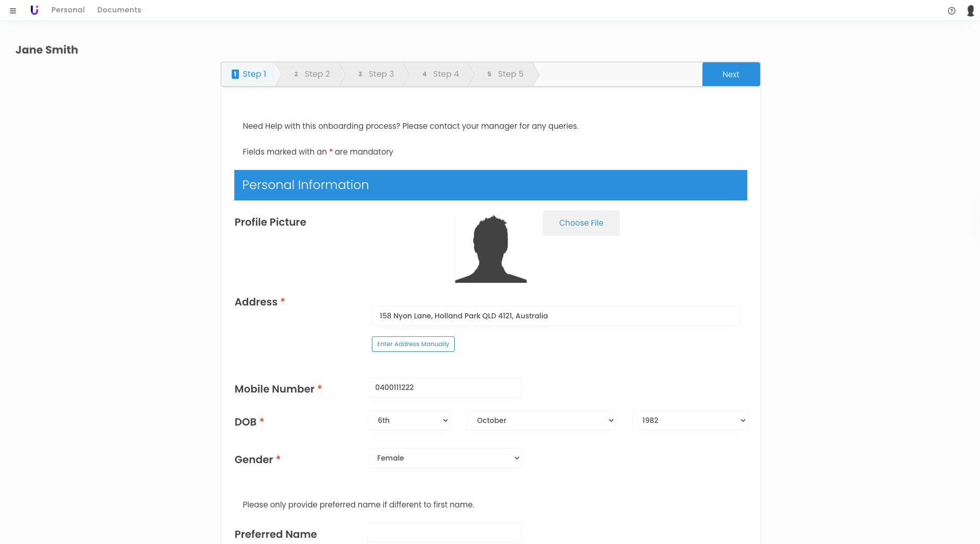Select the Step 1 tab
Screen dimensions: 980x544
click(x=249, y=74)
